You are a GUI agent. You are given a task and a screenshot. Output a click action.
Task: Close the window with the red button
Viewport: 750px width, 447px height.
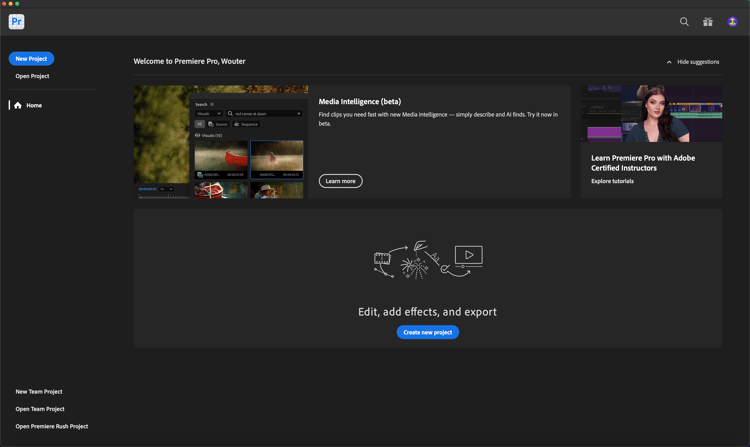[x=4, y=3]
